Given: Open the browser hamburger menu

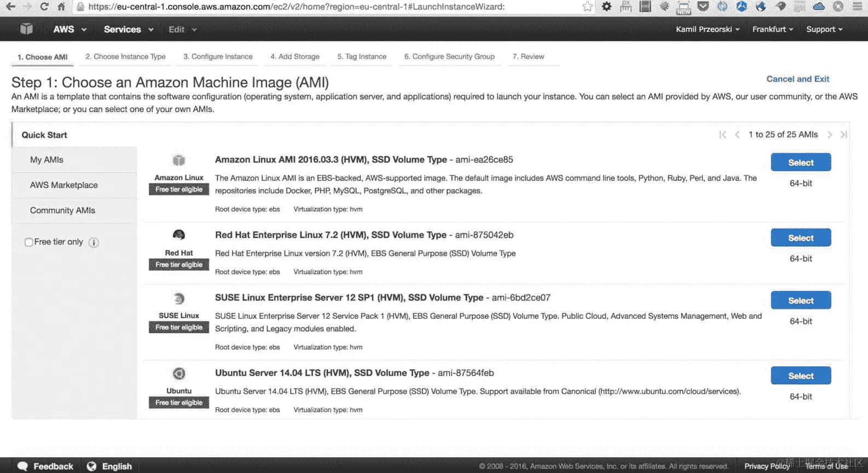Looking at the screenshot, I should pos(857,7).
